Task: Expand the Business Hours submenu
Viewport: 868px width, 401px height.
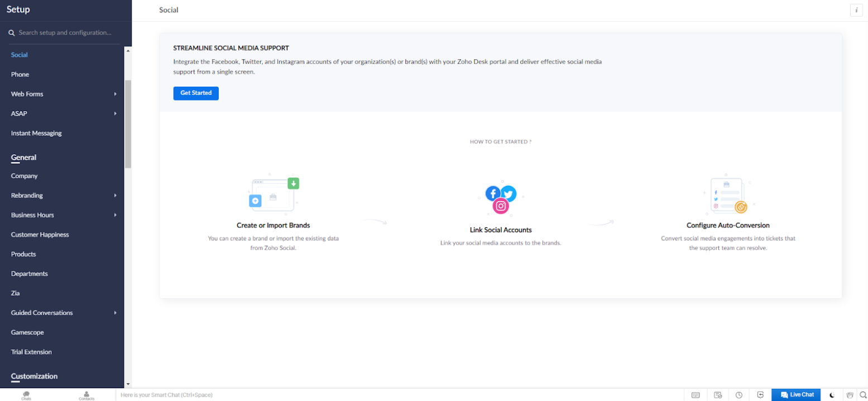Action: click(x=116, y=216)
